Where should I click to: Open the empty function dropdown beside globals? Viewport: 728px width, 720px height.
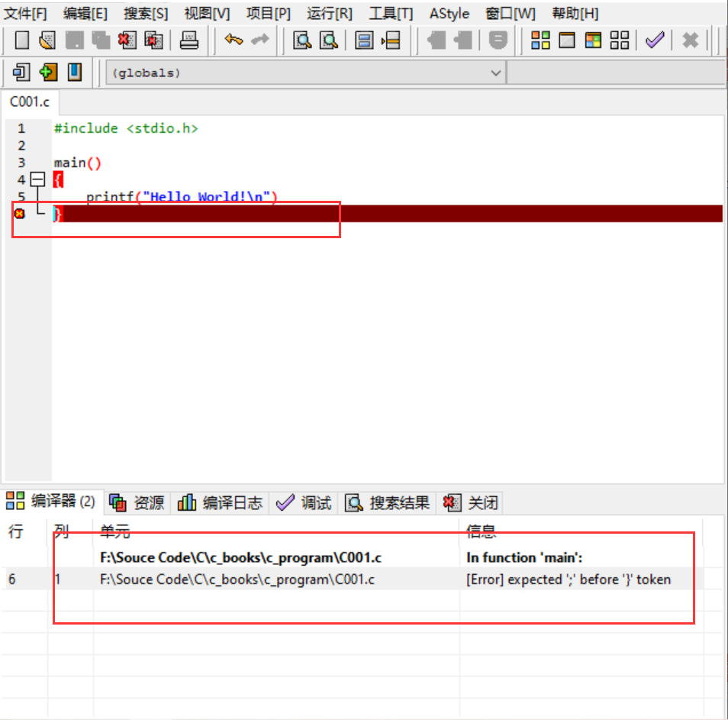point(617,73)
